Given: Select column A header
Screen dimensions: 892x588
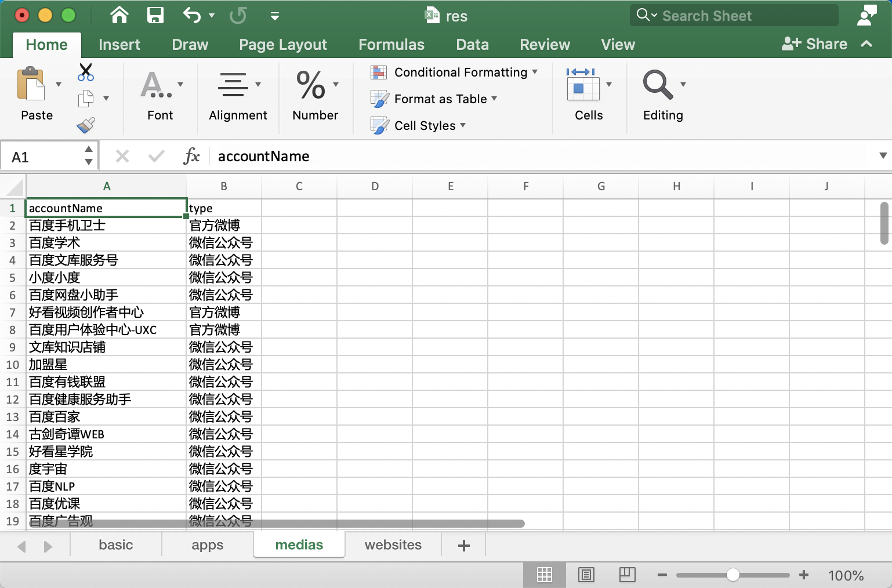Looking at the screenshot, I should pyautogui.click(x=106, y=186).
